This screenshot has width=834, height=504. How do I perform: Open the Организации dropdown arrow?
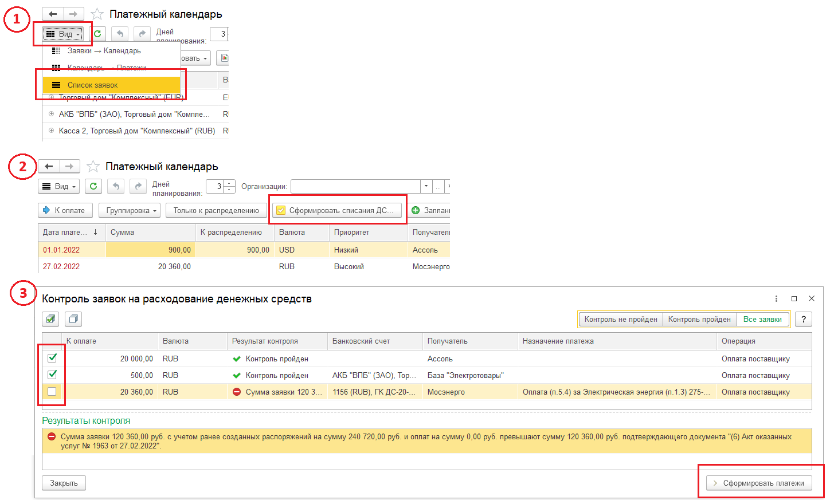pos(425,186)
